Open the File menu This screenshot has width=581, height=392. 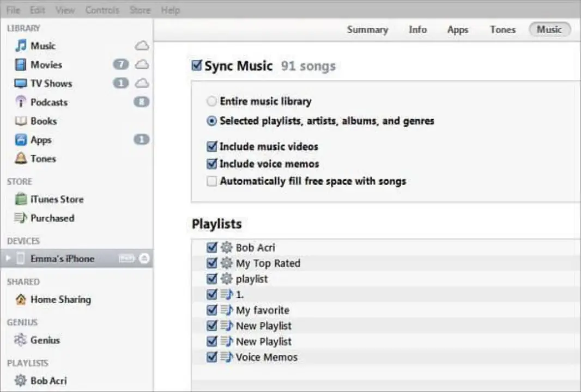click(x=13, y=10)
